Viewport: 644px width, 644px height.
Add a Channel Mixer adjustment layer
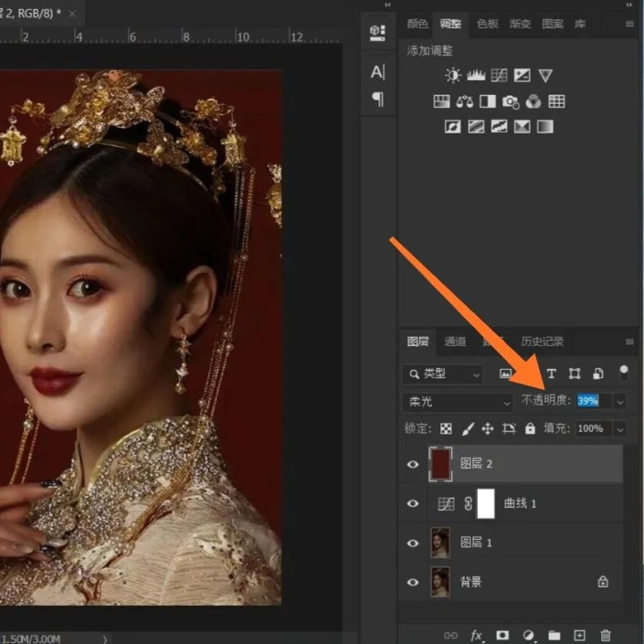point(533,101)
